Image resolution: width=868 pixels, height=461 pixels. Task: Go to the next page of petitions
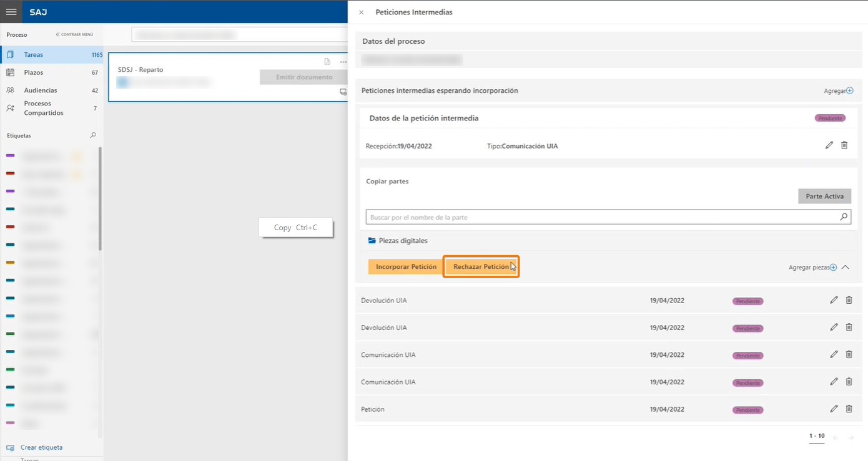click(x=851, y=438)
